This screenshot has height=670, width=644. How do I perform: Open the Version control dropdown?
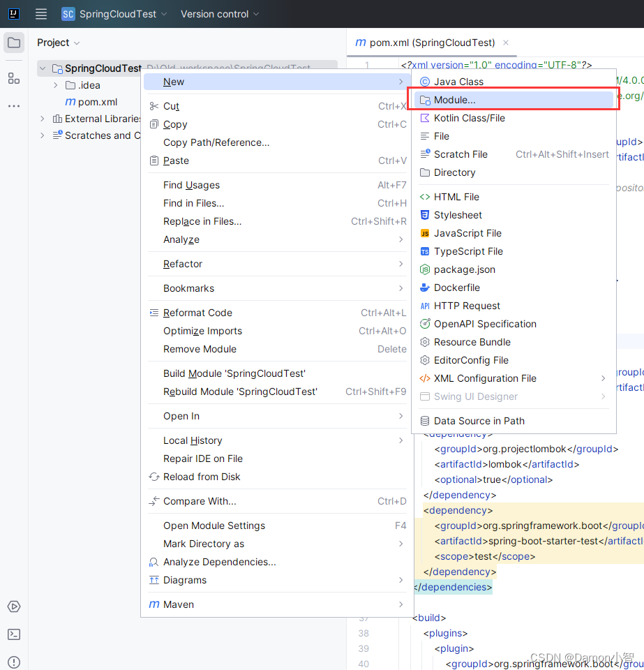coord(220,14)
